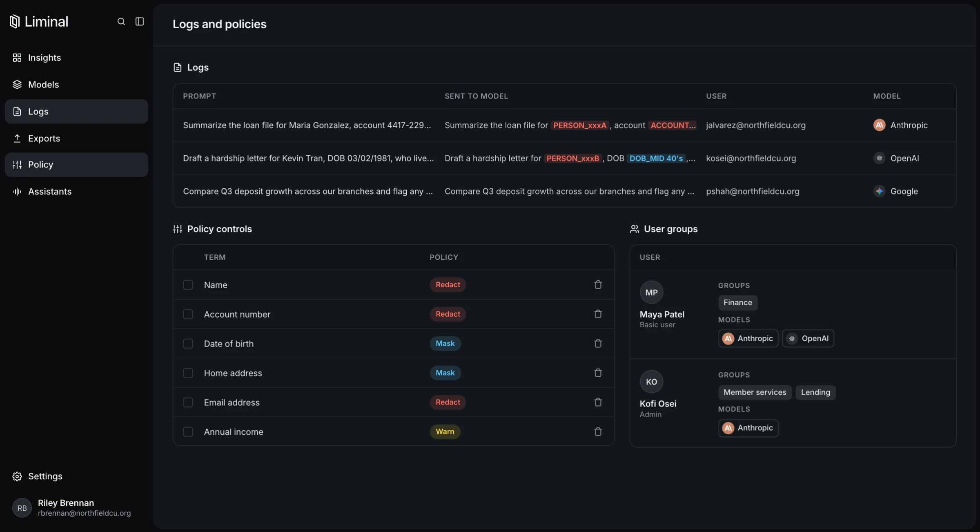Click the Redact badge for Name
Image resolution: width=980 pixels, height=532 pixels.
pos(448,285)
